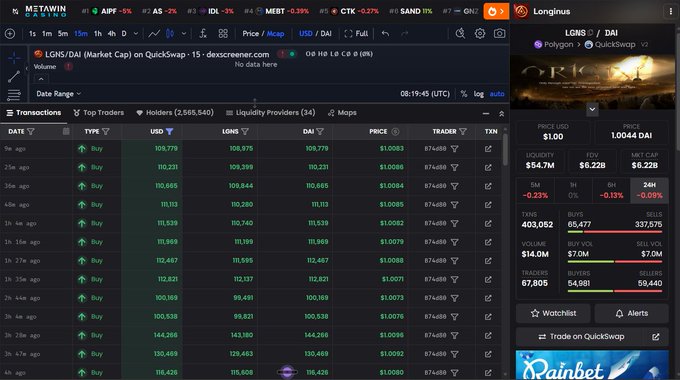Select the trend line drawing tool
Image resolution: width=680 pixels, height=380 pixels.
tap(14, 76)
